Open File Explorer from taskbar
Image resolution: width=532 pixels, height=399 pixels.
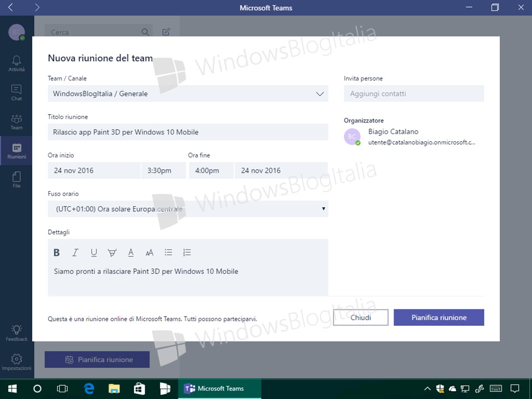click(x=114, y=388)
